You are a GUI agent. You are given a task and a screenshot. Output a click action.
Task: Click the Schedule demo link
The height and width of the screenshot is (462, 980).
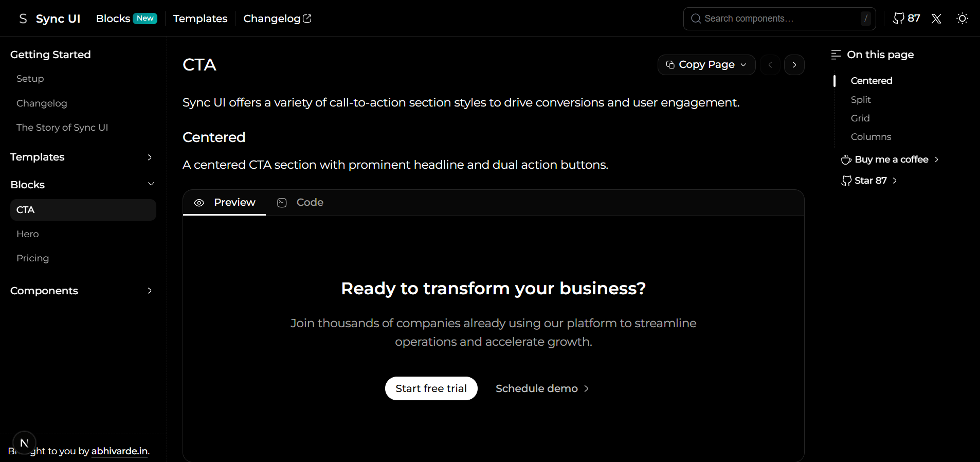click(536, 388)
